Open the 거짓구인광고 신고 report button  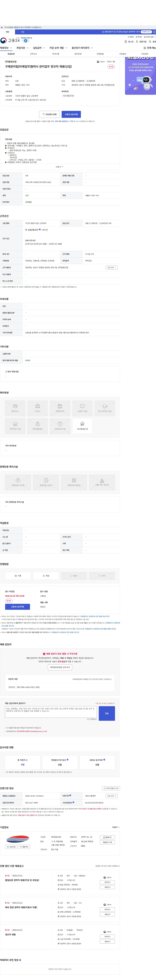pyautogui.click(x=111, y=788)
